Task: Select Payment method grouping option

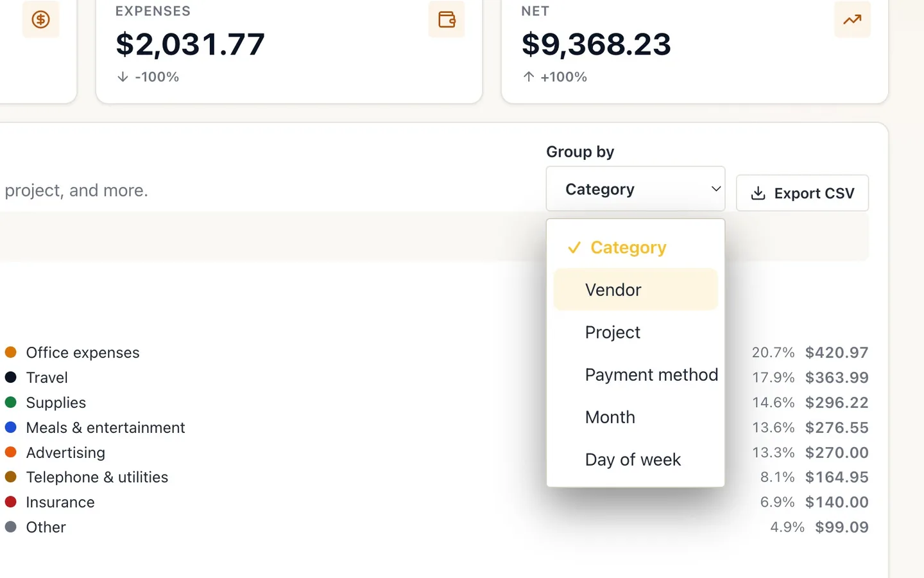Action: [635, 374]
